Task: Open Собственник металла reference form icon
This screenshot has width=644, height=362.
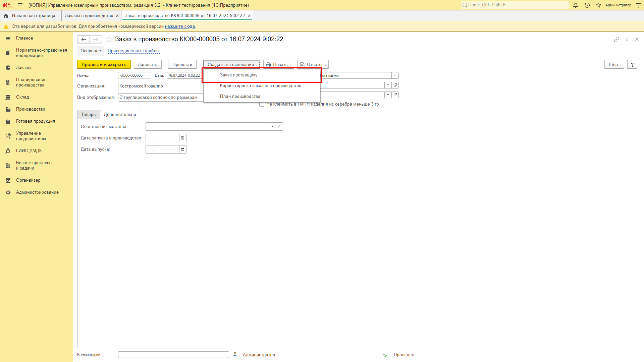Action: (279, 126)
